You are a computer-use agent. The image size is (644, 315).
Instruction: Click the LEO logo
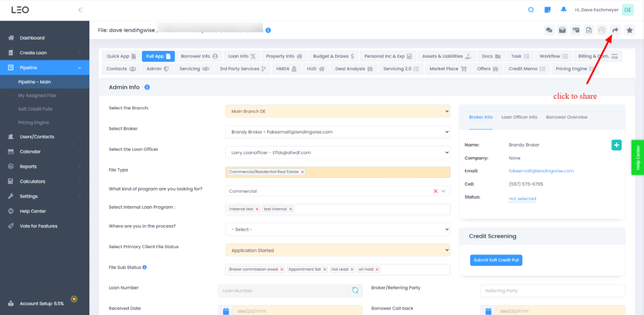click(x=20, y=10)
